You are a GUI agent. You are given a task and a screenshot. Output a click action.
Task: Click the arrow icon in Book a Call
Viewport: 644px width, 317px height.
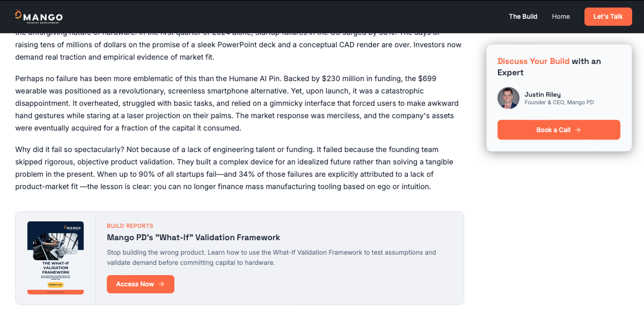(x=578, y=130)
